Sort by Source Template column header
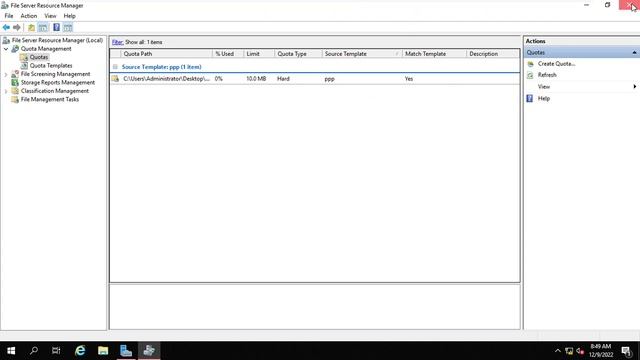Screen dimensions: 640x360 (362, 54)
